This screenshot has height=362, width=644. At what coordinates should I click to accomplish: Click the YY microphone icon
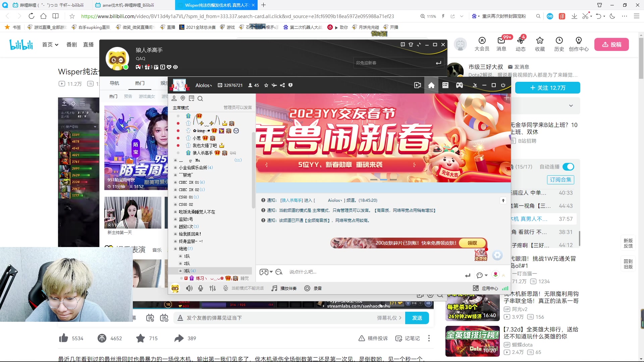201,288
